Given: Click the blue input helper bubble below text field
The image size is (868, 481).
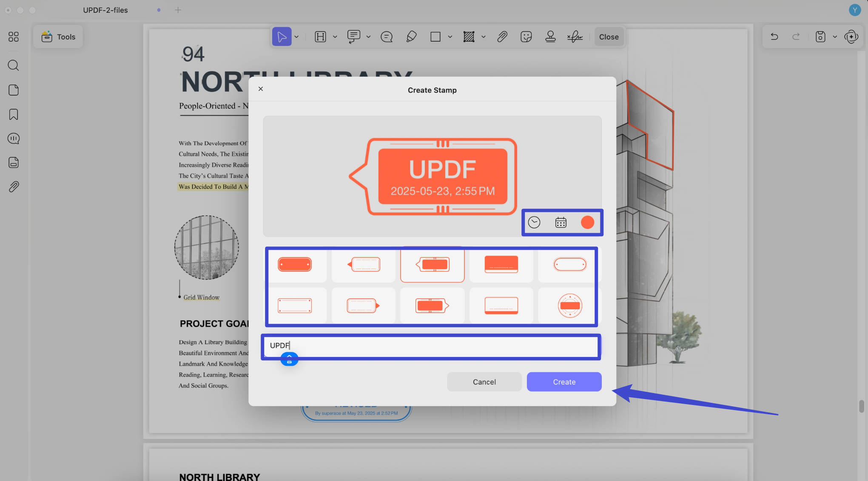Looking at the screenshot, I should pos(289,359).
